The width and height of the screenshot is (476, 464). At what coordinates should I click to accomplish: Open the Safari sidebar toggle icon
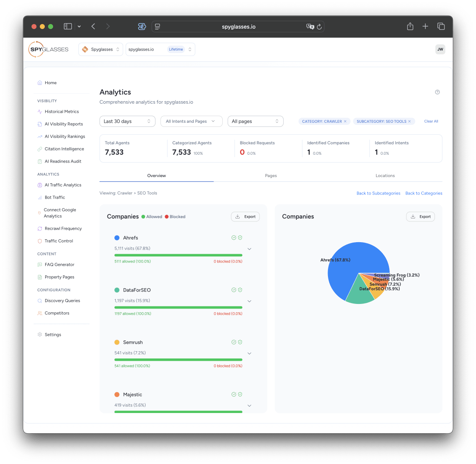[68, 27]
